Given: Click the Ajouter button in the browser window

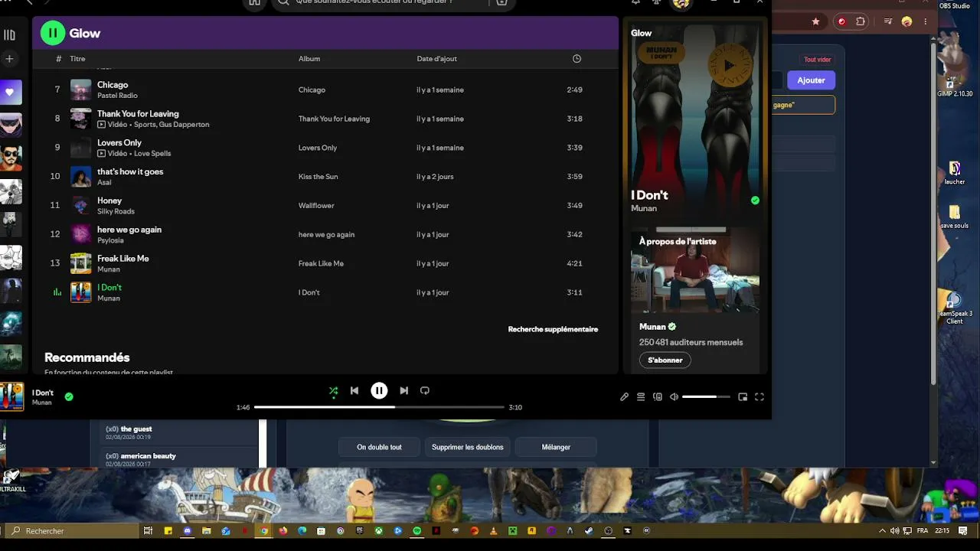Looking at the screenshot, I should click(811, 80).
